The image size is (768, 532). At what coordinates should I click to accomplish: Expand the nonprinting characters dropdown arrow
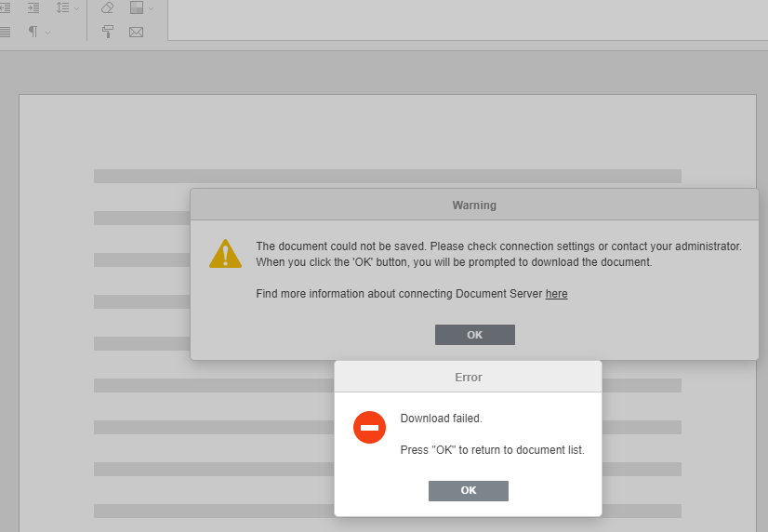[x=47, y=33]
